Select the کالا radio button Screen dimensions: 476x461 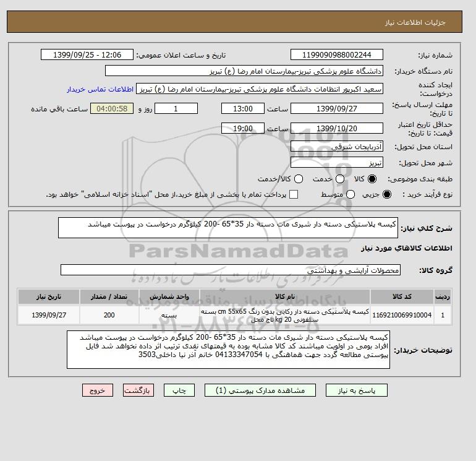[x=372, y=179]
